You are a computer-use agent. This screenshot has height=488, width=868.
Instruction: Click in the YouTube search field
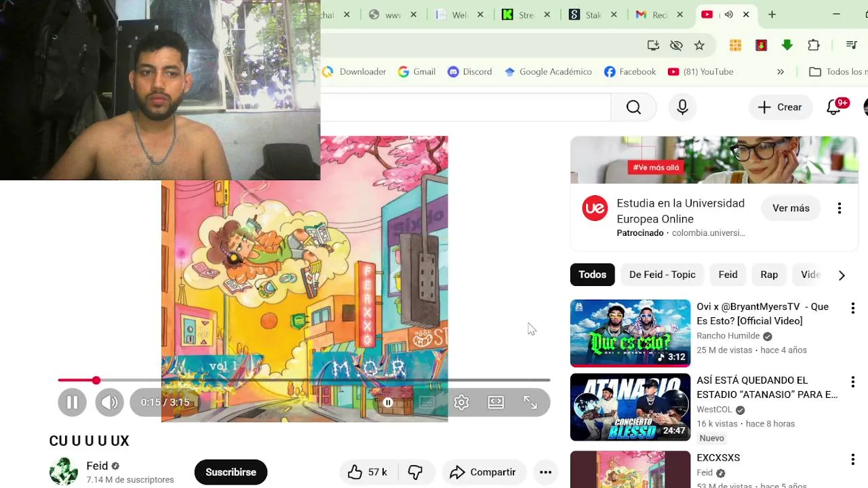465,107
